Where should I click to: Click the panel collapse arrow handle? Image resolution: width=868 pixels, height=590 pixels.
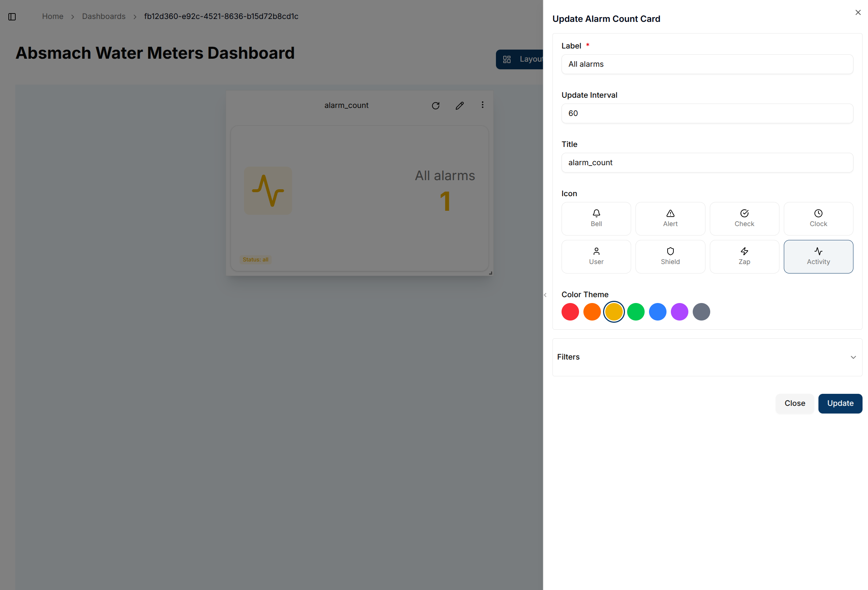click(x=545, y=295)
